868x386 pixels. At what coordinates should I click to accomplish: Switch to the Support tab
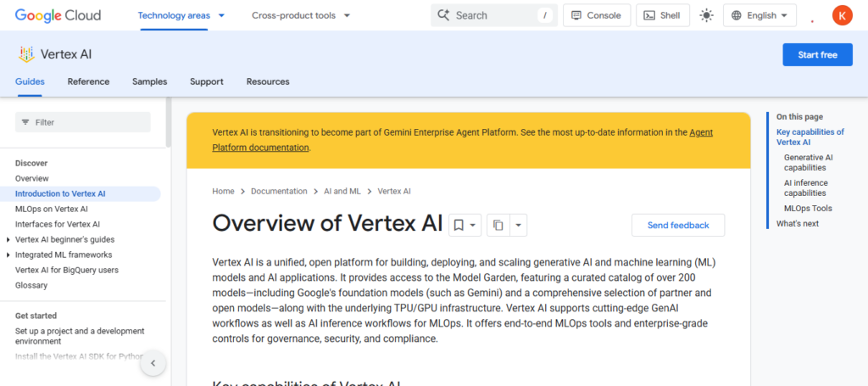[207, 81]
